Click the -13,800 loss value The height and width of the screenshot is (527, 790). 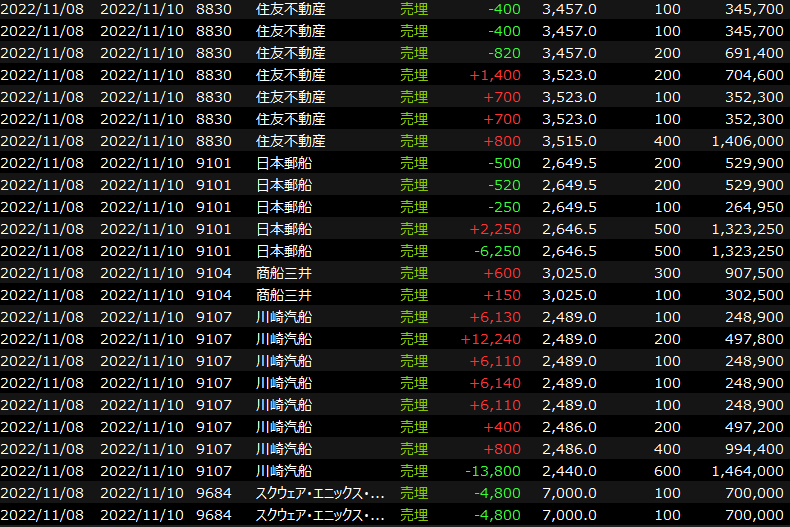(492, 471)
